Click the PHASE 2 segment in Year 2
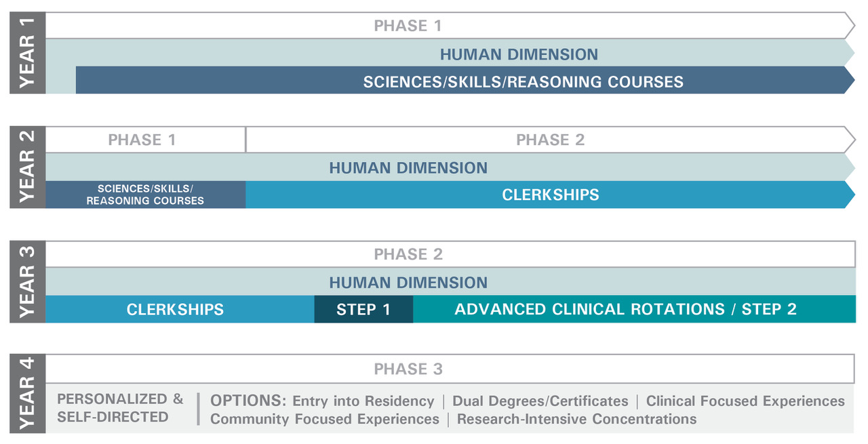This screenshot has height=444, width=868. pyautogui.click(x=550, y=140)
